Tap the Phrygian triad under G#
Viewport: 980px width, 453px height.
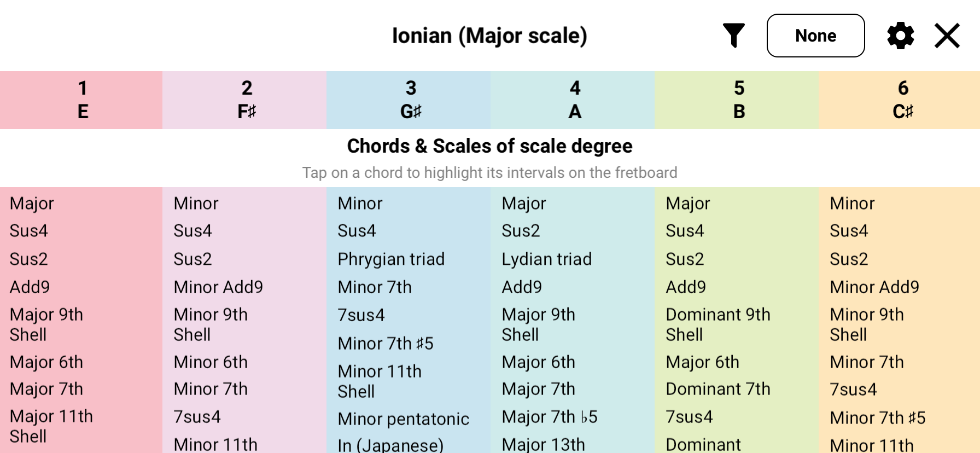pyautogui.click(x=390, y=259)
